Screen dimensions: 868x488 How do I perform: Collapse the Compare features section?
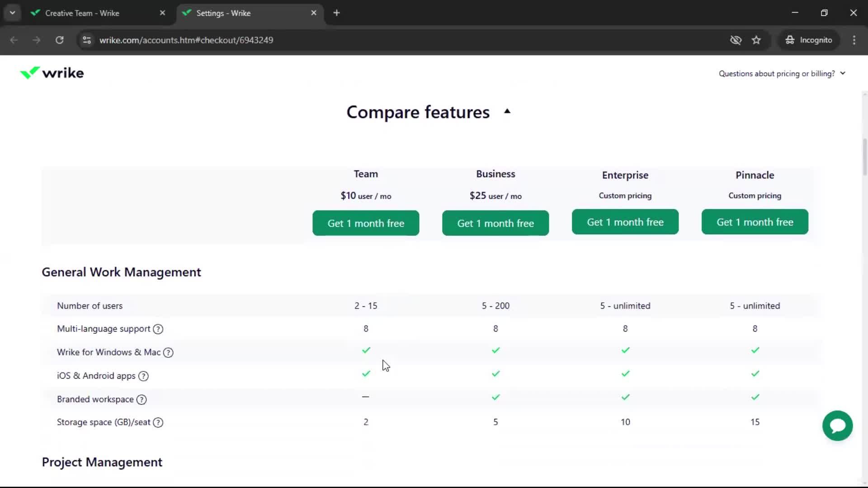(x=507, y=112)
